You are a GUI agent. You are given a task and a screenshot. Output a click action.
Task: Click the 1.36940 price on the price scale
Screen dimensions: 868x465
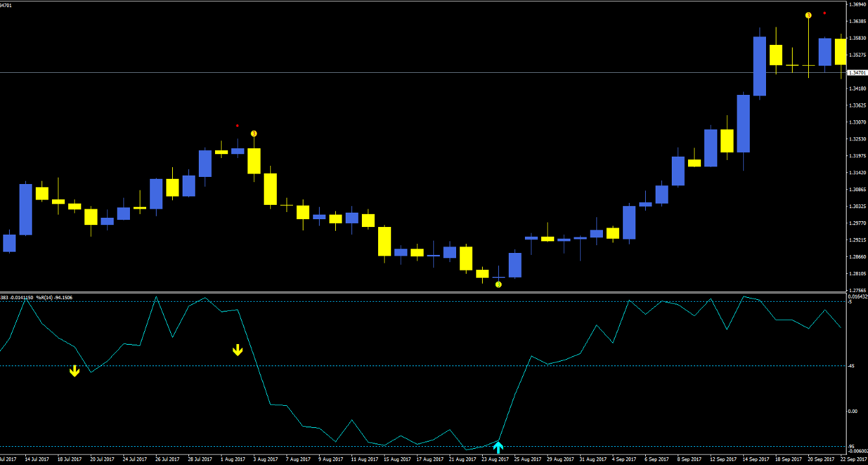[857, 5]
